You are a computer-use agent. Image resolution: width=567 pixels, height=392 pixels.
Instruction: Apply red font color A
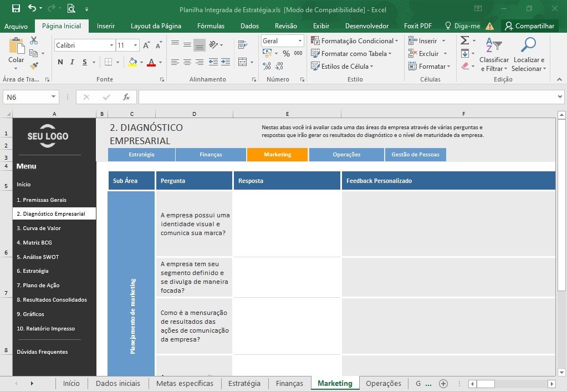tap(151, 62)
